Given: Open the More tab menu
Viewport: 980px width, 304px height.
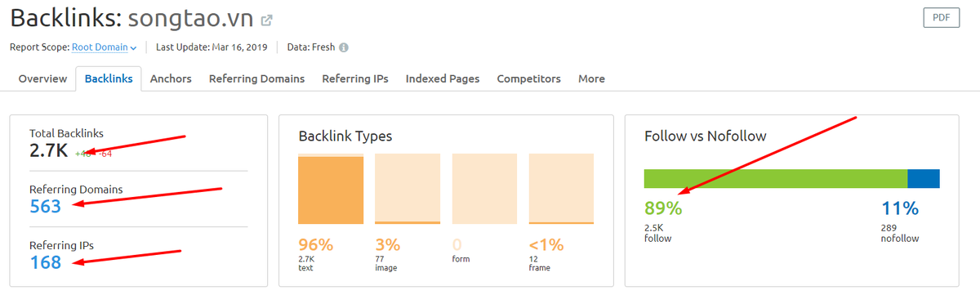Looking at the screenshot, I should coord(591,78).
